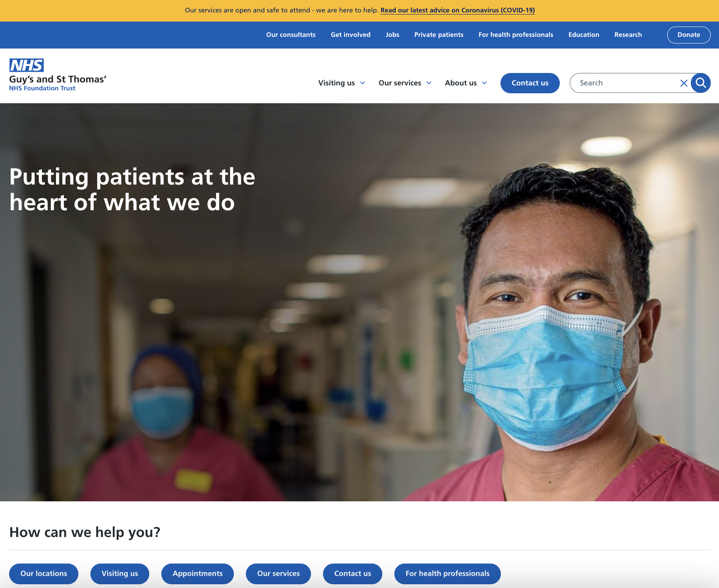Select Private patients in top navigation

(x=439, y=35)
